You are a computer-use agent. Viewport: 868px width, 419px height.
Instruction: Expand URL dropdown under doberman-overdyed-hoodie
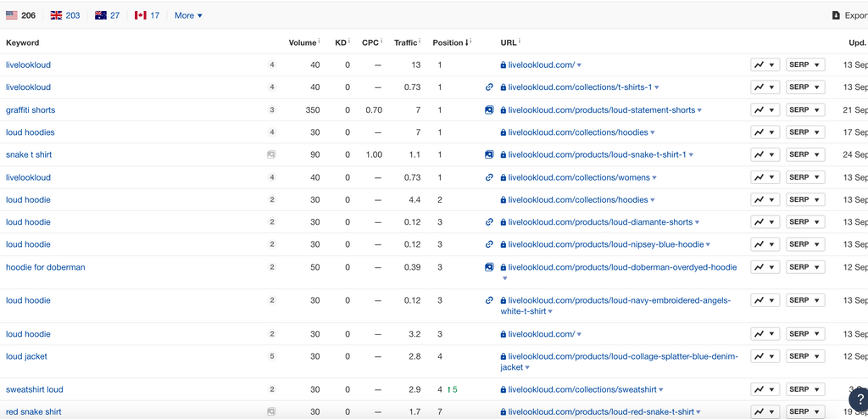click(504, 278)
